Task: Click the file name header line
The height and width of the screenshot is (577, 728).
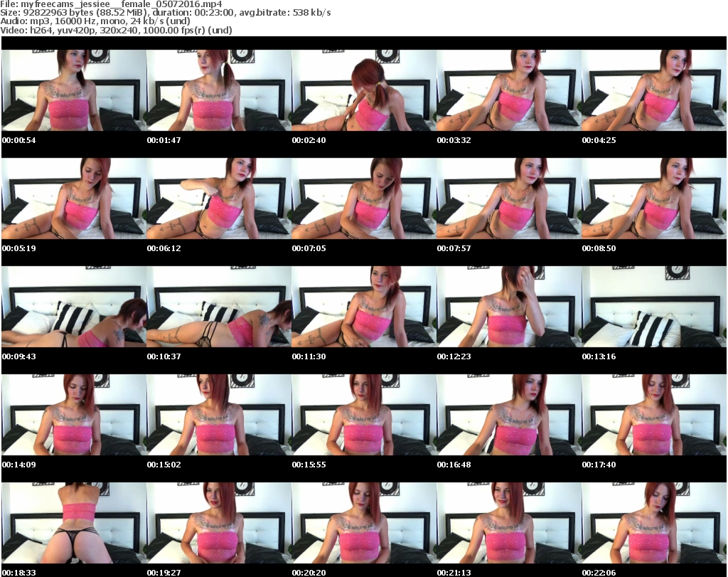Action: (112, 4)
